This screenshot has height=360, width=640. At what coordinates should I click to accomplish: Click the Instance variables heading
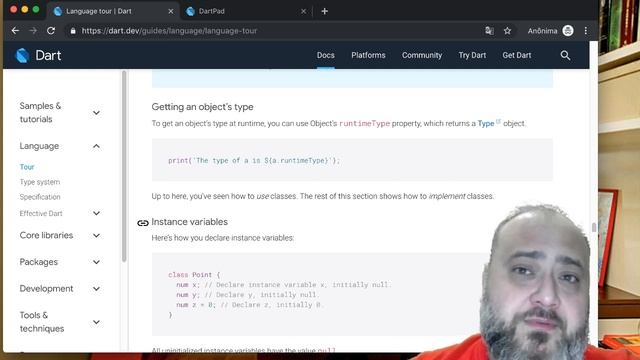190,222
